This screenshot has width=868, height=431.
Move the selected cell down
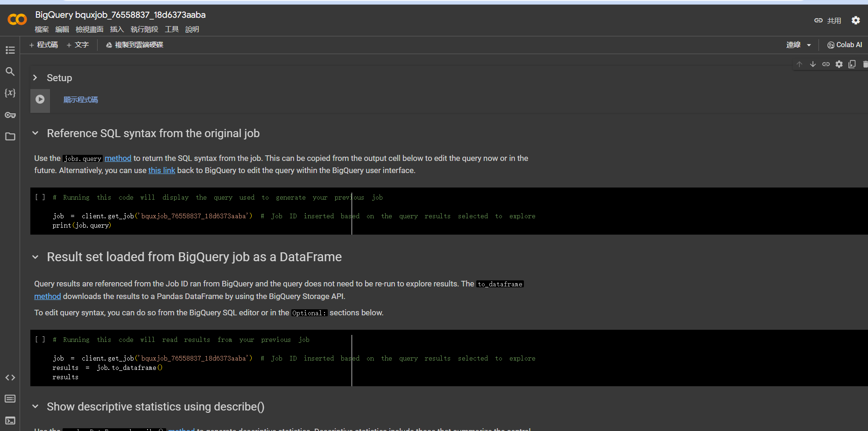point(813,64)
